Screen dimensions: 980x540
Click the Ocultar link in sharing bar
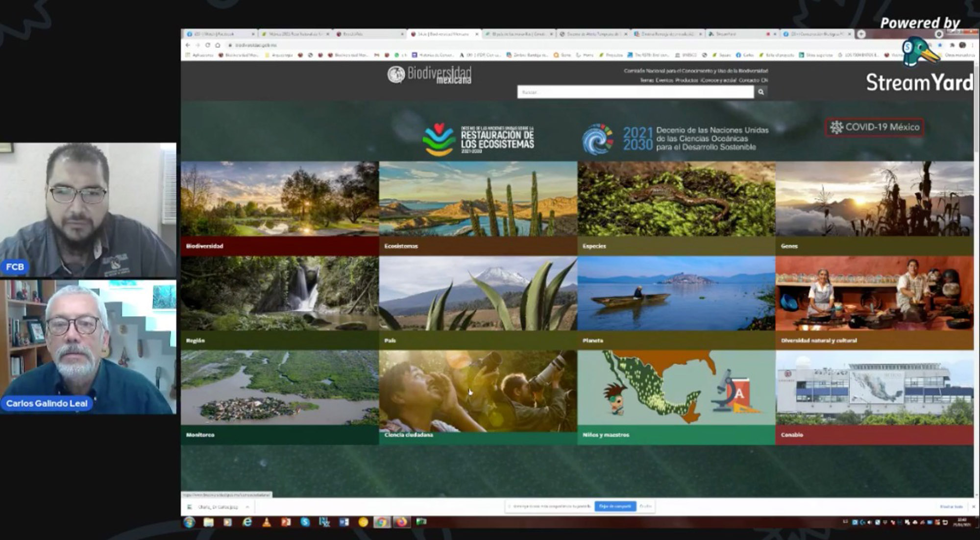coord(645,506)
